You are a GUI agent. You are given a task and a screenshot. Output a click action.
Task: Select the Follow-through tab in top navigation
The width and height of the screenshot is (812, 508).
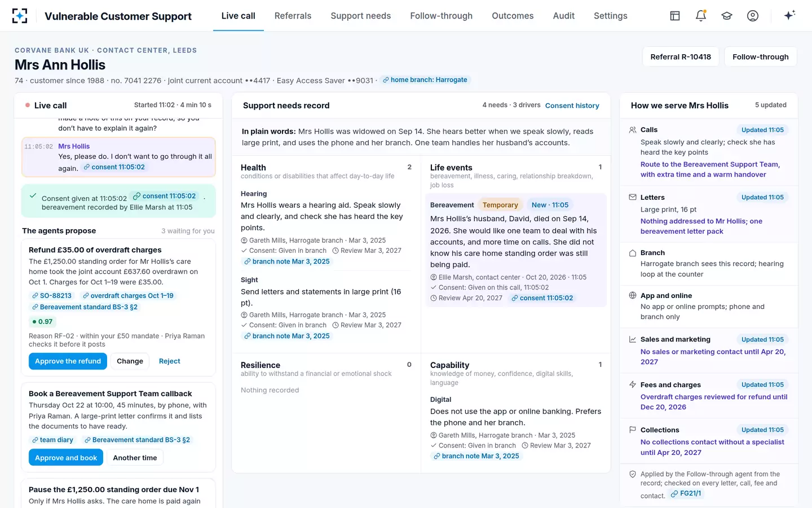(x=442, y=16)
